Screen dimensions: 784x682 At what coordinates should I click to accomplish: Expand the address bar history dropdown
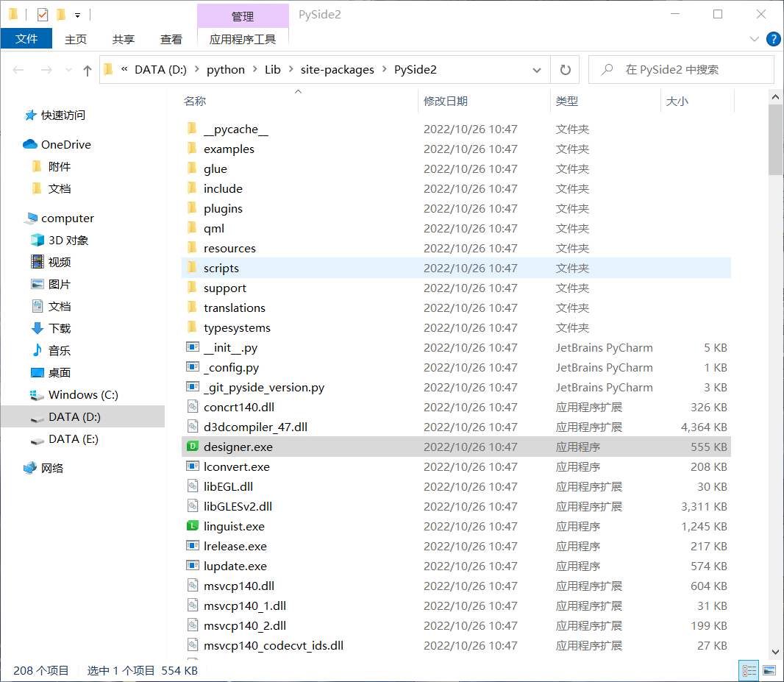pyautogui.click(x=537, y=70)
